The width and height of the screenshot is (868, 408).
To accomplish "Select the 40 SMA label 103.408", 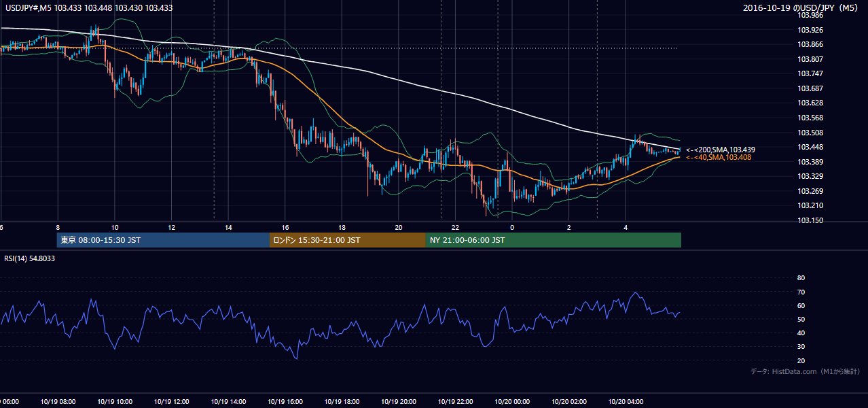I will (x=719, y=158).
